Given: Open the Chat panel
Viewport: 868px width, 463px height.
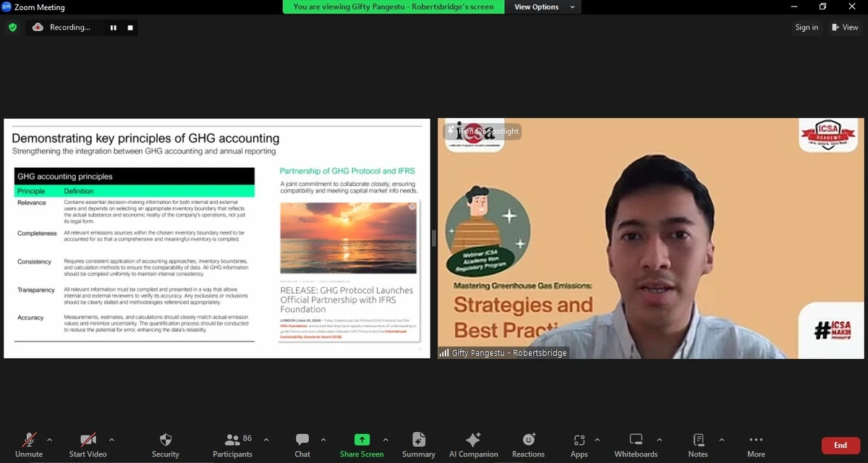Looking at the screenshot, I should [x=302, y=444].
